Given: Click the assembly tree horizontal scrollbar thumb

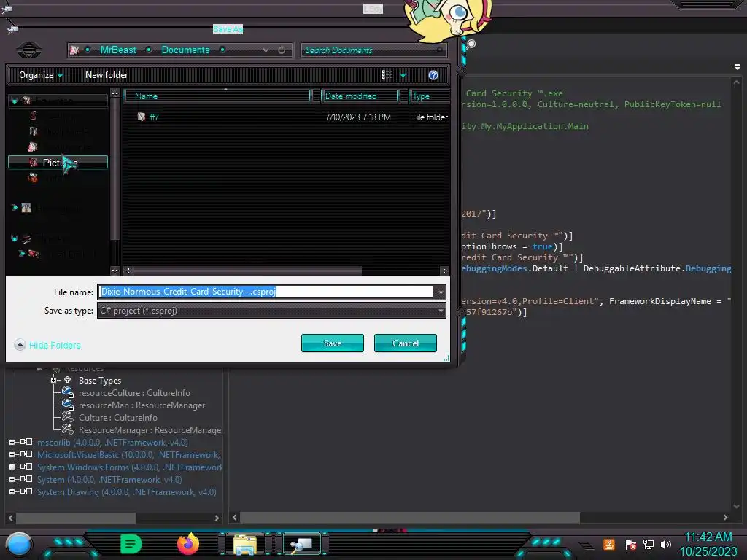Looking at the screenshot, I should point(76,518).
